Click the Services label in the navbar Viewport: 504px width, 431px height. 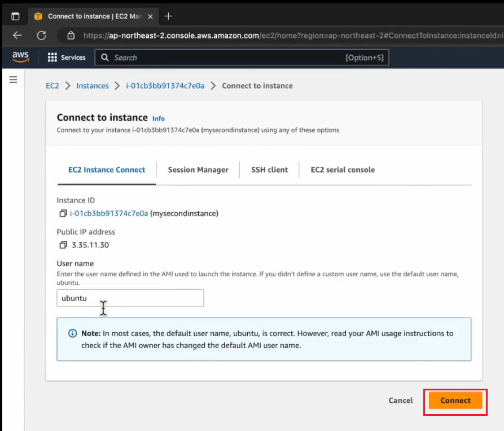point(73,58)
